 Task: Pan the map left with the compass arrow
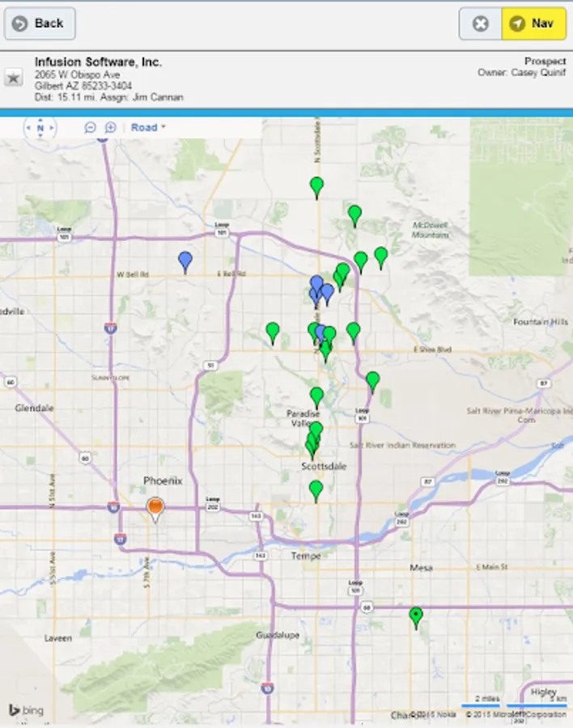[28, 127]
